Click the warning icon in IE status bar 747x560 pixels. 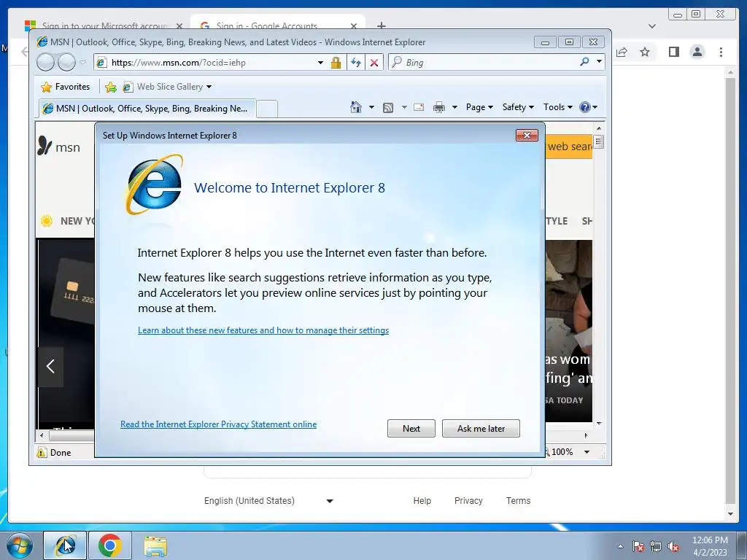[x=42, y=452]
